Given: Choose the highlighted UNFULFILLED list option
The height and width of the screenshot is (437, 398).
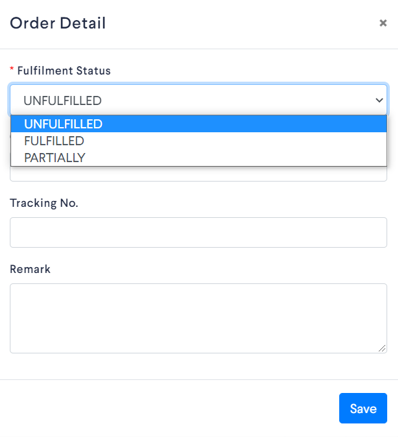Looking at the screenshot, I should click(x=198, y=124).
